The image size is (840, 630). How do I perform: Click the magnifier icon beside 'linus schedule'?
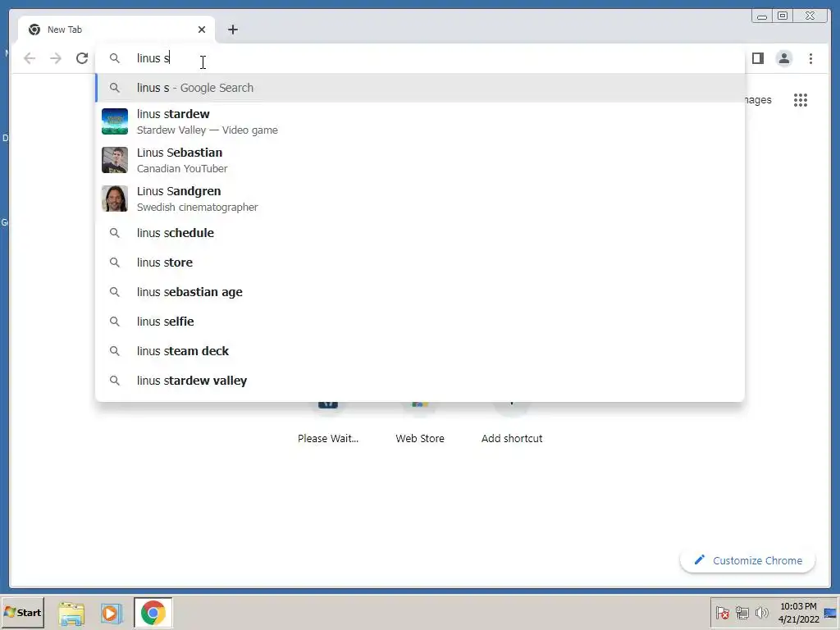pyautogui.click(x=115, y=233)
